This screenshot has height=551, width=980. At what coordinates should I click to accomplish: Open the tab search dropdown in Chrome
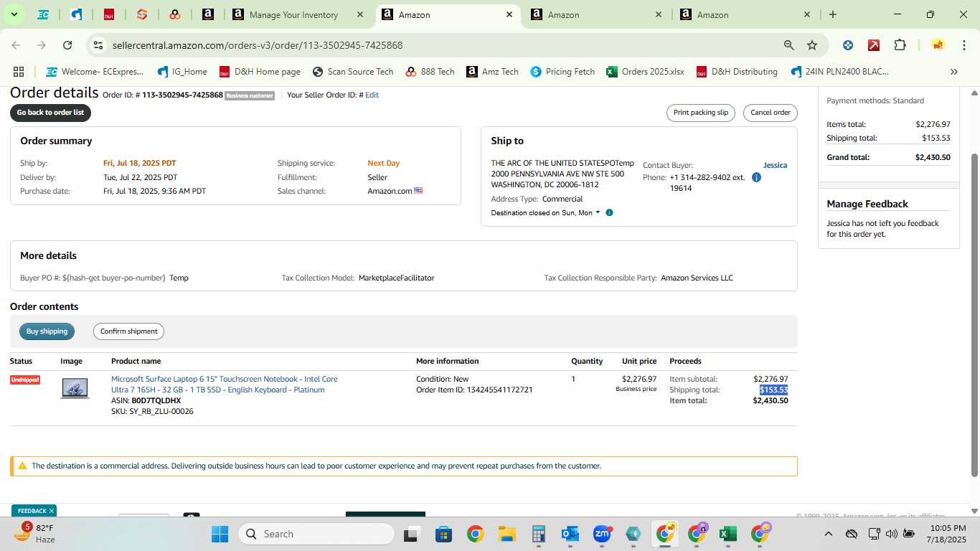coord(14,14)
